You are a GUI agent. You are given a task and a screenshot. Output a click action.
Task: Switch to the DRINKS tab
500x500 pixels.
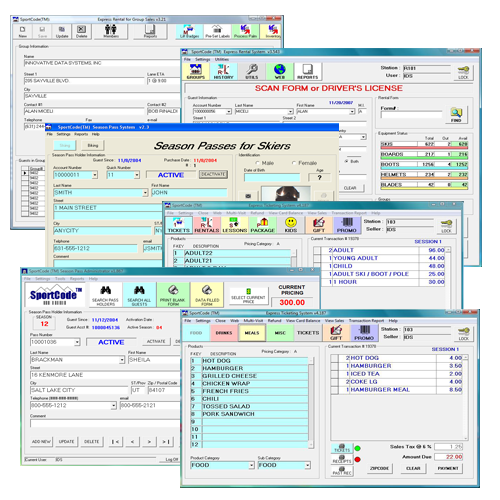pyautogui.click(x=224, y=333)
